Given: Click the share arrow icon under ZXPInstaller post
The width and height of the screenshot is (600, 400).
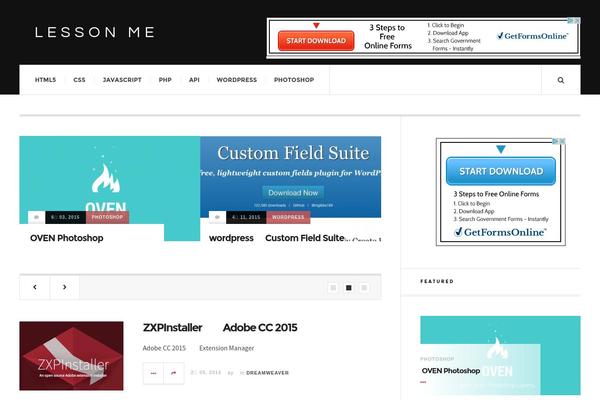Looking at the screenshot, I should (x=174, y=373).
